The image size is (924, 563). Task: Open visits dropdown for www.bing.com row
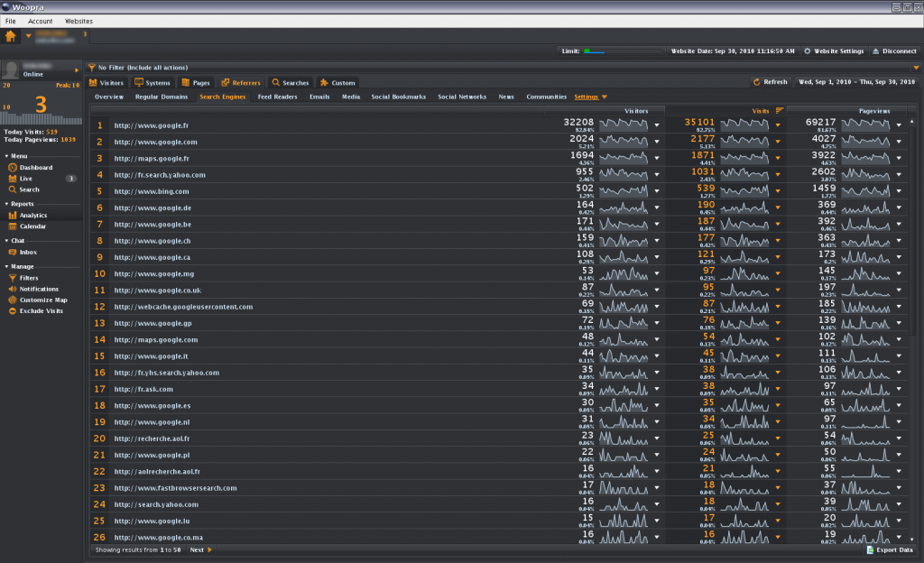point(778,191)
